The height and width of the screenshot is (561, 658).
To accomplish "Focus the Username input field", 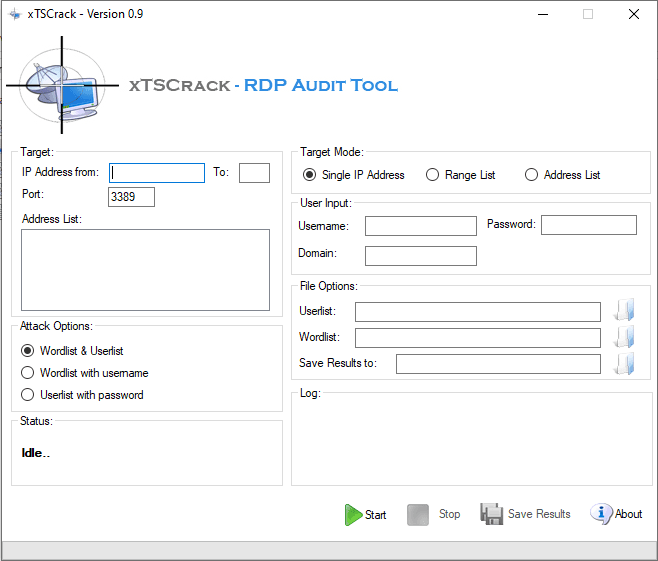I will (421, 226).
